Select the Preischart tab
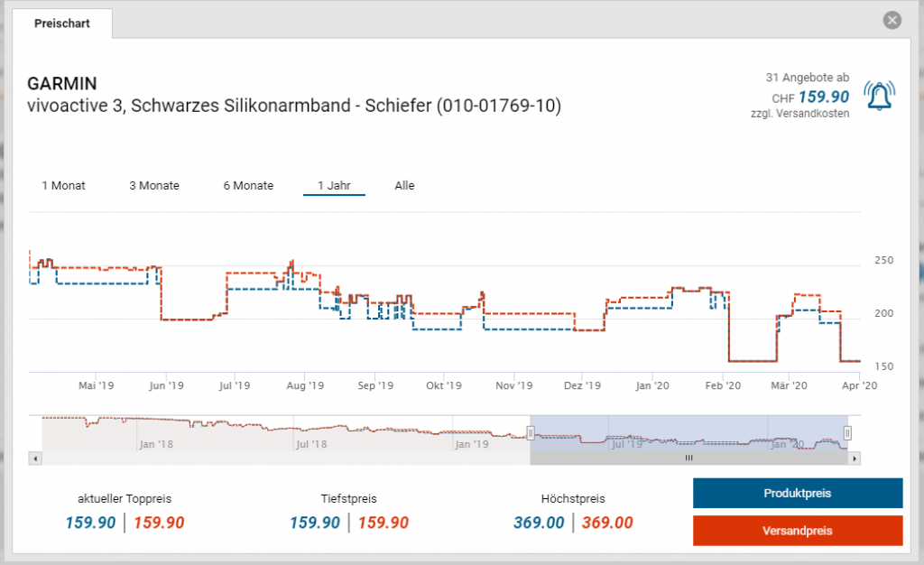 coord(62,24)
